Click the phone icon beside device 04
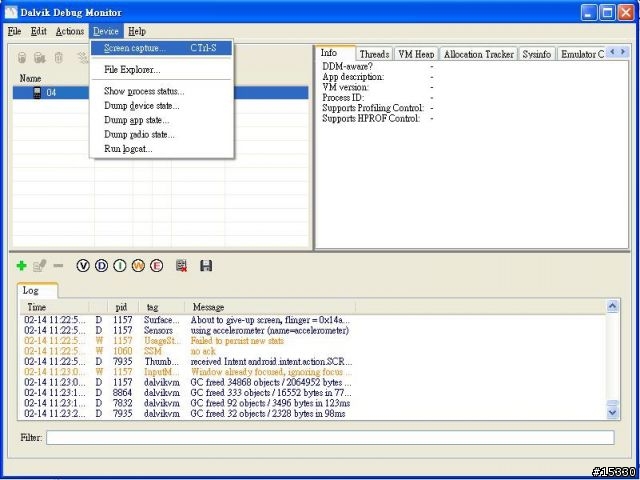Viewport: 640px width, 480px height. (x=37, y=93)
